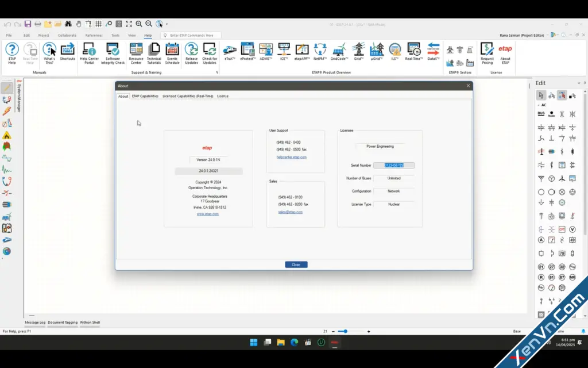Screen dimensions: 588x368
Task: Open the Project menu
Action: click(44, 35)
